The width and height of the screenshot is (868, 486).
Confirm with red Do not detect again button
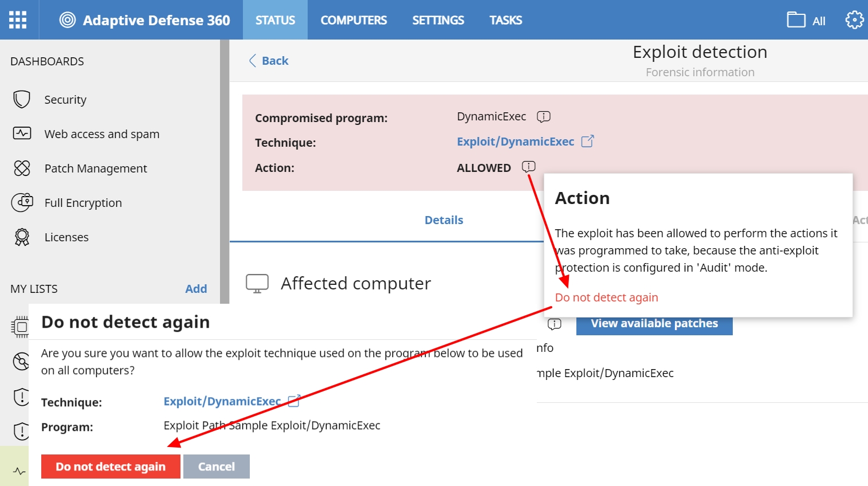coord(111,467)
